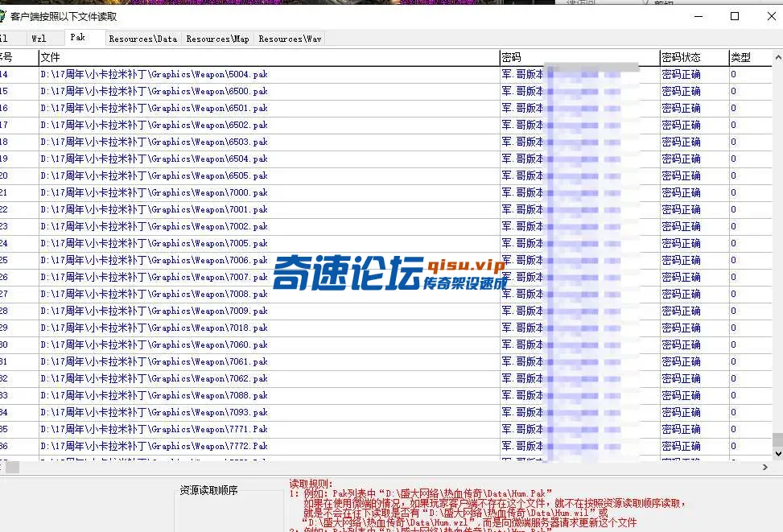Viewport: 783px width, 532px height.
Task: Select the row for Weapon\7006.pak
Action: 386,260
